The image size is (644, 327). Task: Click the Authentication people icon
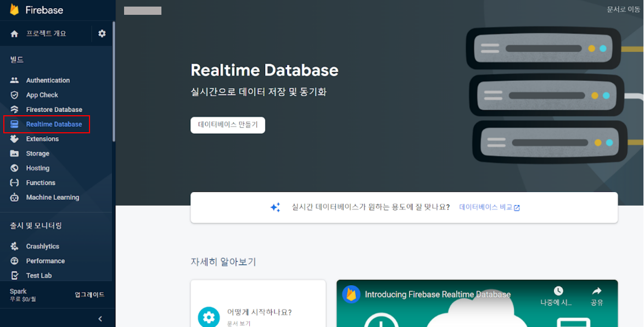tap(14, 81)
